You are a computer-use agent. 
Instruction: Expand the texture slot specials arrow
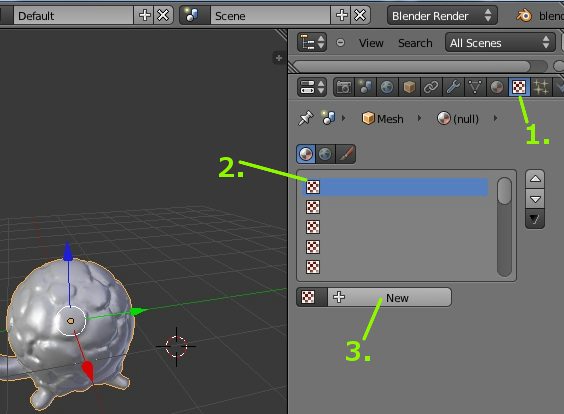pyautogui.click(x=535, y=219)
